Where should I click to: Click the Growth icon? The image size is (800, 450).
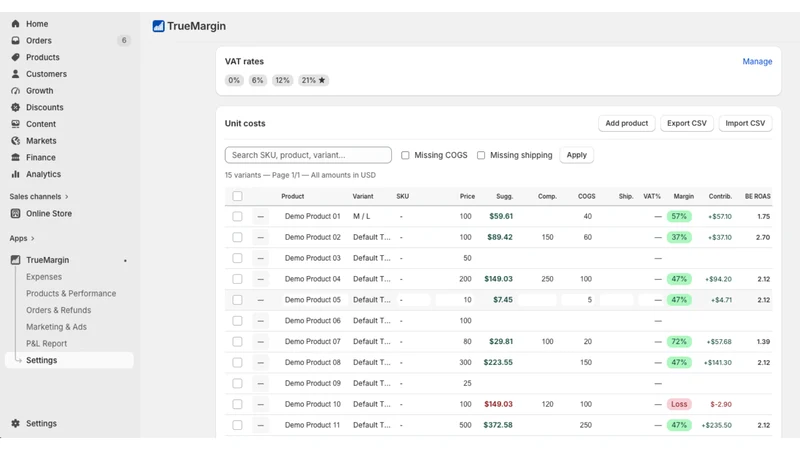point(15,91)
